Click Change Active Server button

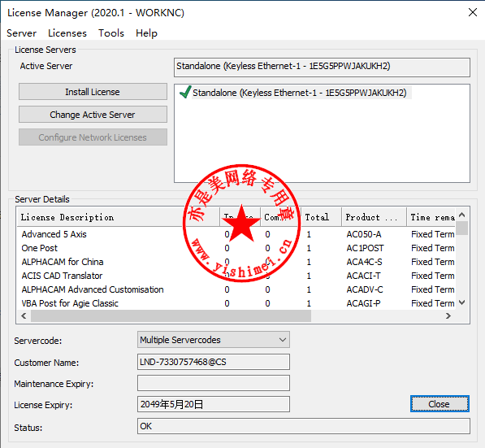93,115
